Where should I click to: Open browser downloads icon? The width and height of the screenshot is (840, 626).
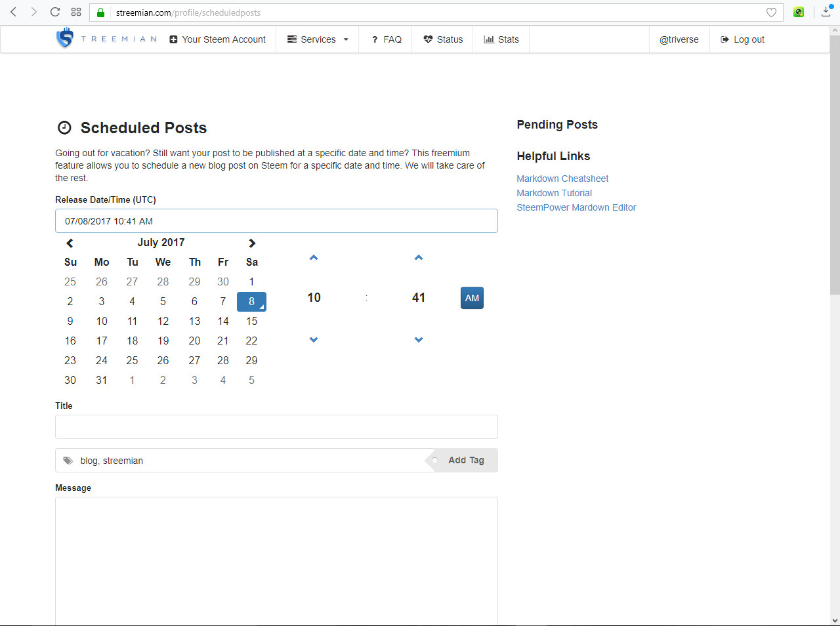826,12
